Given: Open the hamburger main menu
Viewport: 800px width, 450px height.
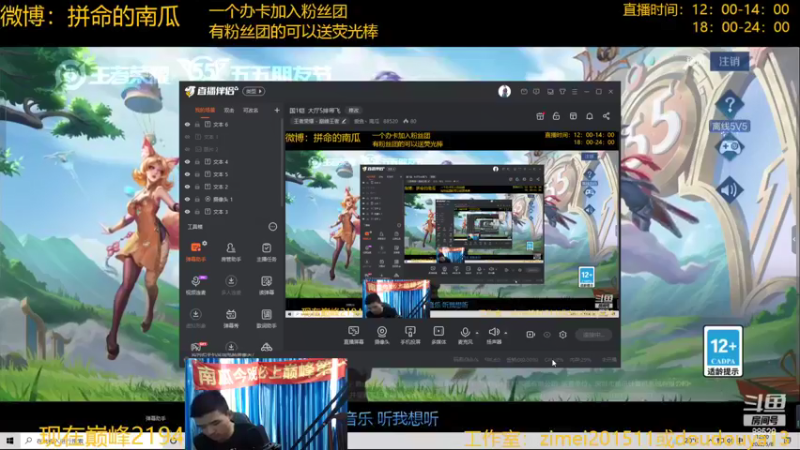Looking at the screenshot, I should point(574,92).
